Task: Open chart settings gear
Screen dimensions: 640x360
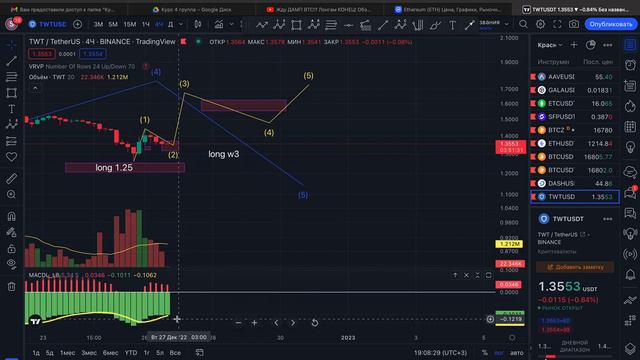Action: pyautogui.click(x=540, y=24)
